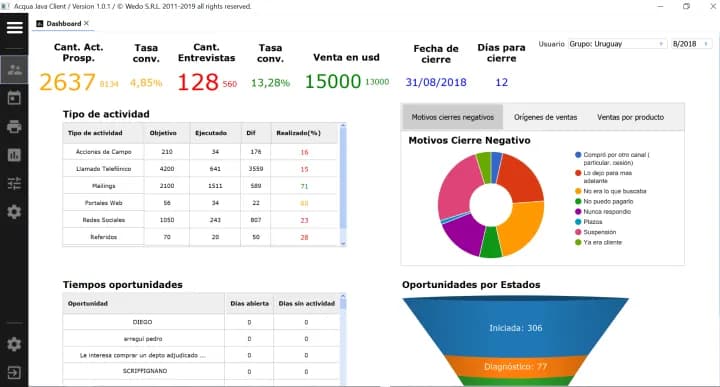
Task: Click the 13,28% conversion rate value
Action: [270, 83]
